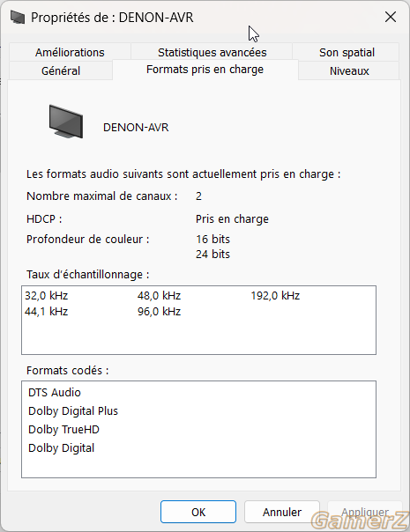The height and width of the screenshot is (532, 410).
Task: Select the Général tab
Action: [61, 70]
